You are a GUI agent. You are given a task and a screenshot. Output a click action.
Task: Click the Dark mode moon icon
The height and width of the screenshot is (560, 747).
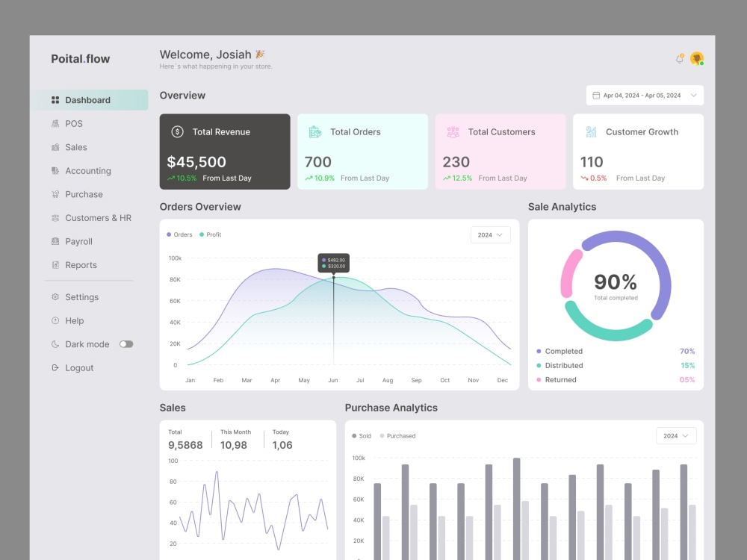(x=55, y=343)
